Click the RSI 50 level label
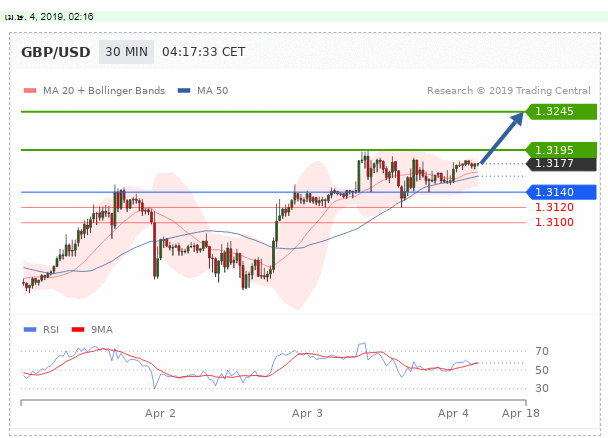The image size is (608, 438). (542, 370)
